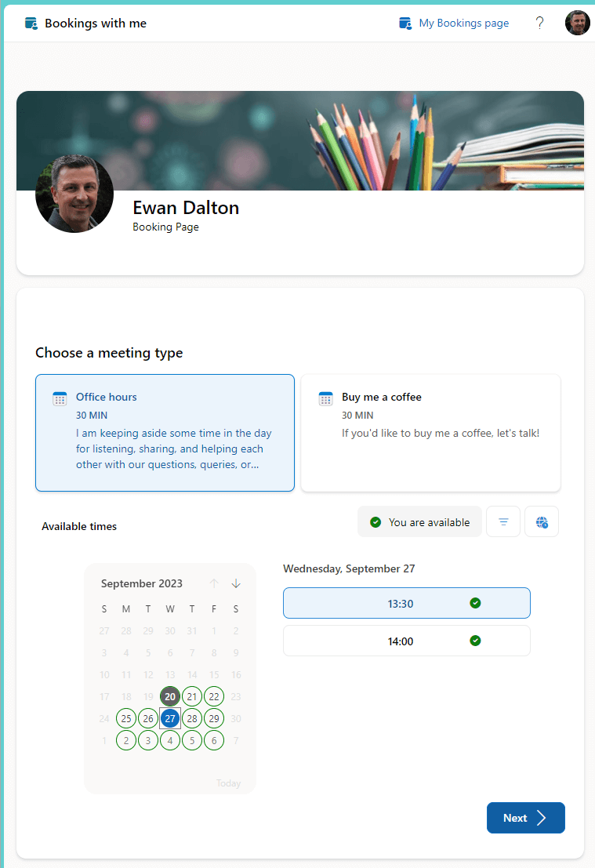Click the filter lines icon button

coord(503,521)
